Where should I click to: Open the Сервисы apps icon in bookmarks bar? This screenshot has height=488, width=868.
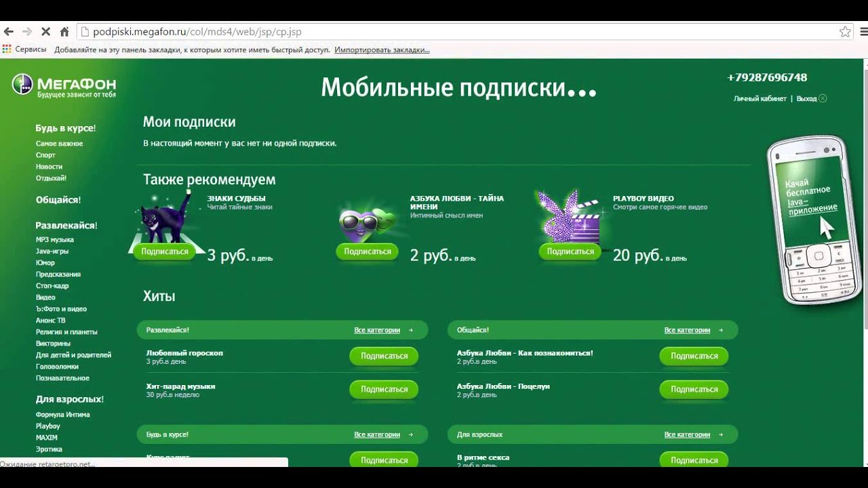pyautogui.click(x=7, y=49)
